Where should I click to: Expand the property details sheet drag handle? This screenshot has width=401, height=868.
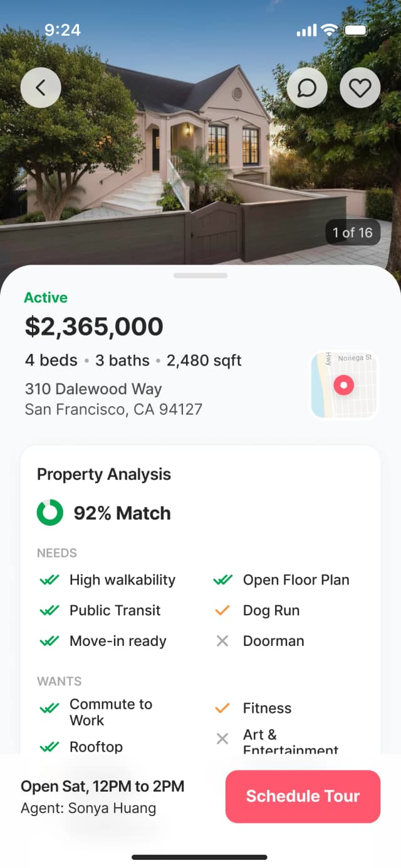(x=200, y=275)
